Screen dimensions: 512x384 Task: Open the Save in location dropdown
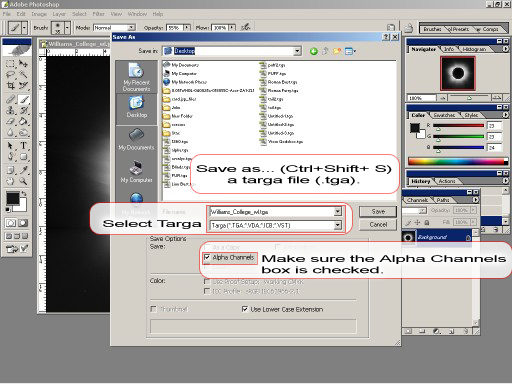297,51
